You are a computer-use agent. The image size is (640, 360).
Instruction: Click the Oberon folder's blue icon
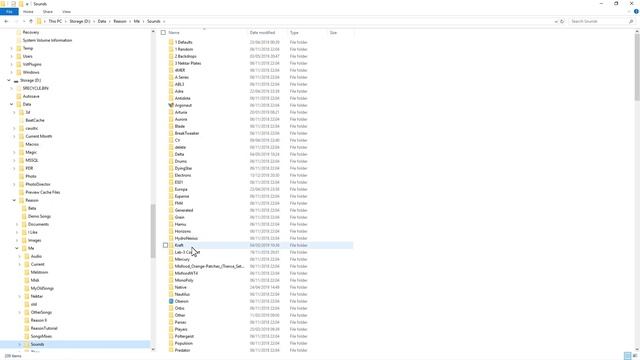click(171, 301)
